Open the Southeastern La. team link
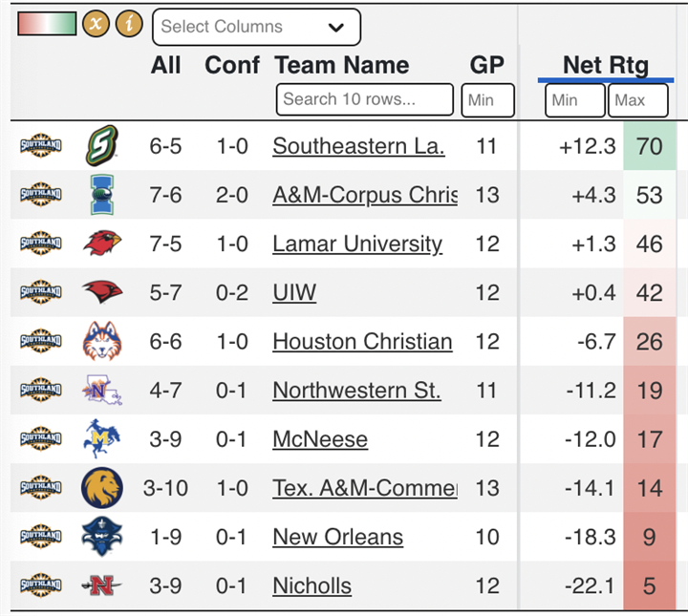The width and height of the screenshot is (688, 616). coord(358,146)
